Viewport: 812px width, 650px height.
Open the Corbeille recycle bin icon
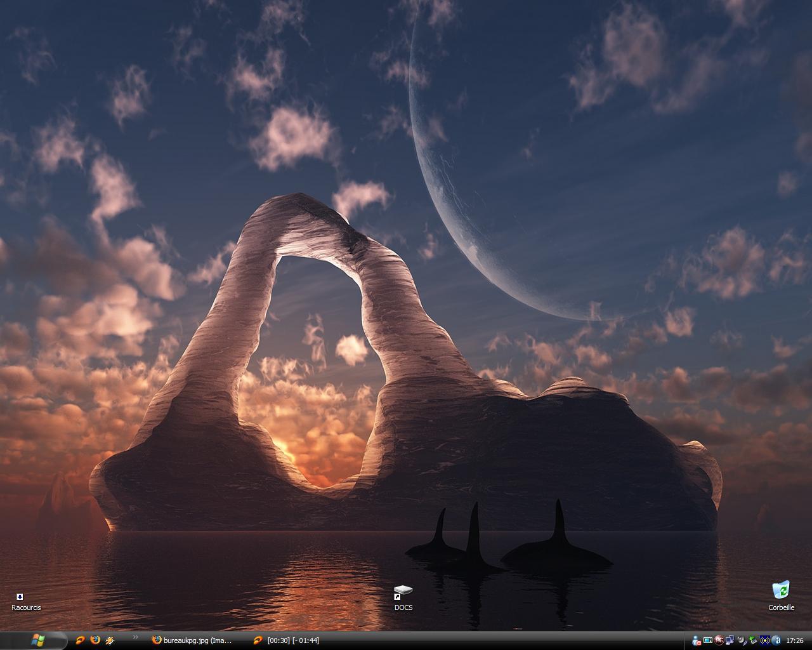click(782, 590)
